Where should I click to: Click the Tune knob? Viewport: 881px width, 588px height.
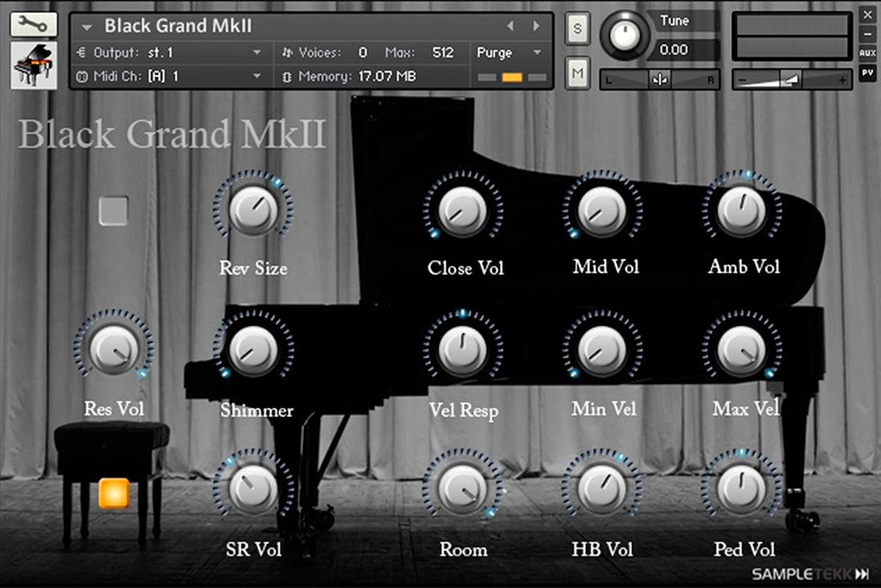click(x=625, y=35)
